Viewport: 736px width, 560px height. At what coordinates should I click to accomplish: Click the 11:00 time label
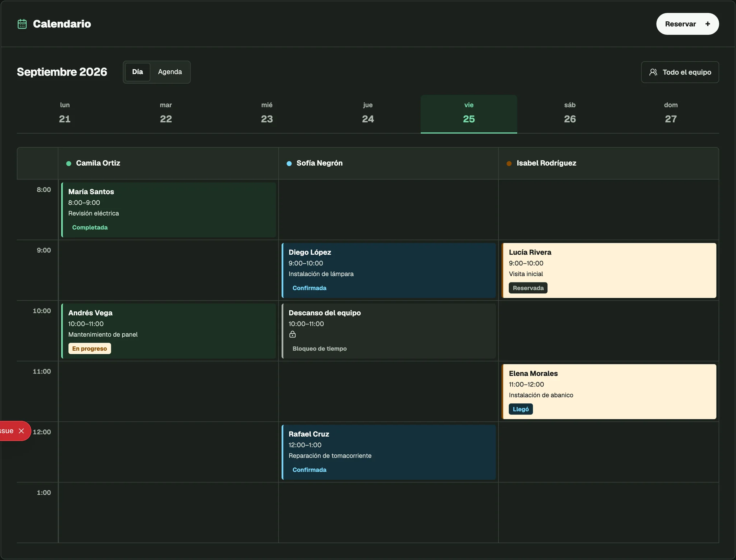(x=42, y=372)
